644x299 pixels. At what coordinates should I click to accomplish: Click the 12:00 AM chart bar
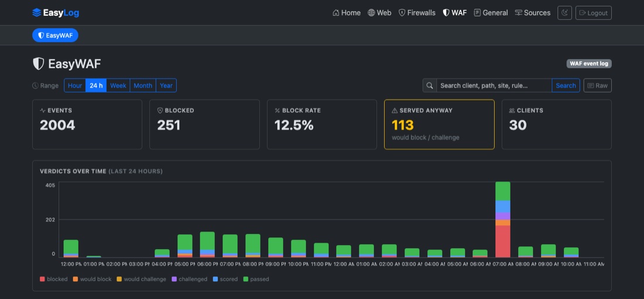pos(344,252)
